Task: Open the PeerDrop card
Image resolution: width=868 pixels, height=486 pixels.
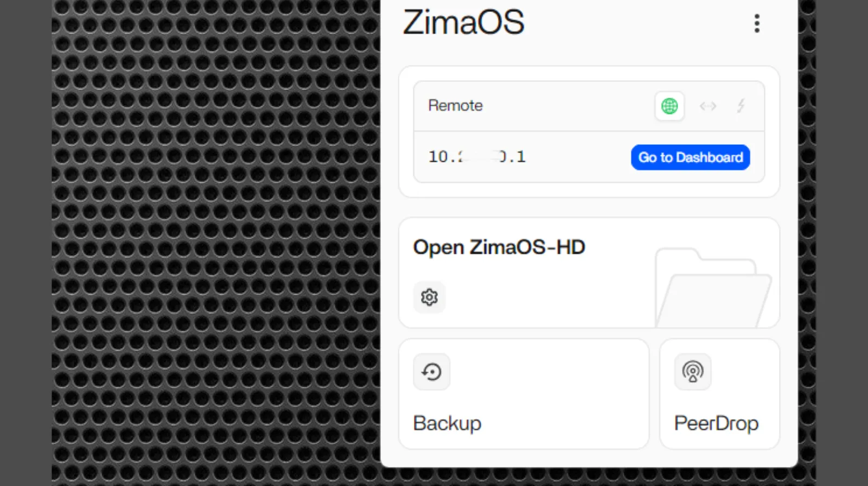Action: 720,394
